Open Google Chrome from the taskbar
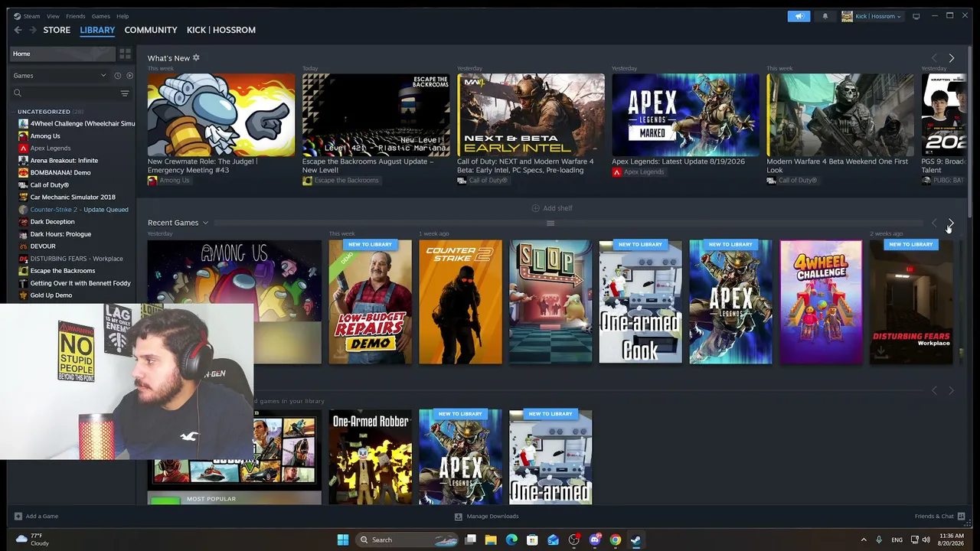This screenshot has width=980, height=551. pyautogui.click(x=615, y=540)
